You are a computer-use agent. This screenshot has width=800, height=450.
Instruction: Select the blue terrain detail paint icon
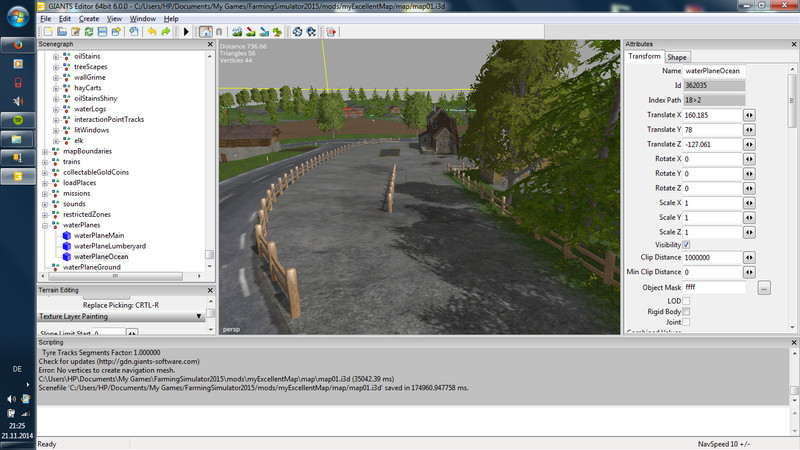point(264,32)
